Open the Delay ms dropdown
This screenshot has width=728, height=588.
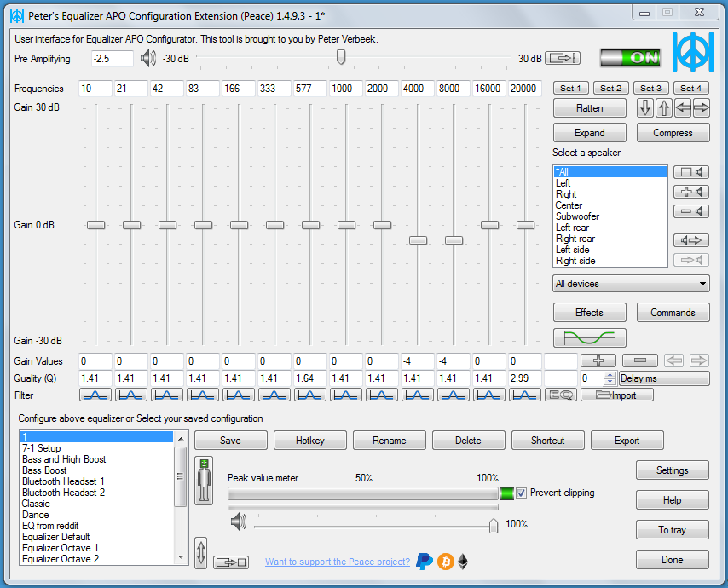pyautogui.click(x=664, y=378)
